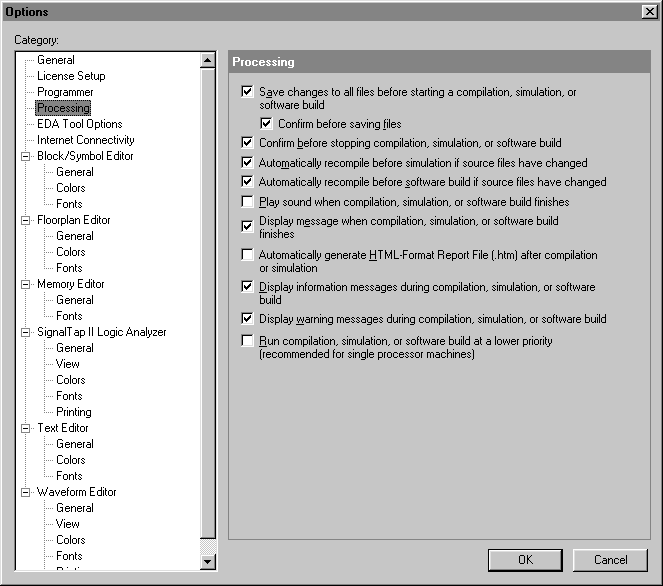
Task: Select Colors under SignalTap II Logic Analyzer
Action: 71,380
